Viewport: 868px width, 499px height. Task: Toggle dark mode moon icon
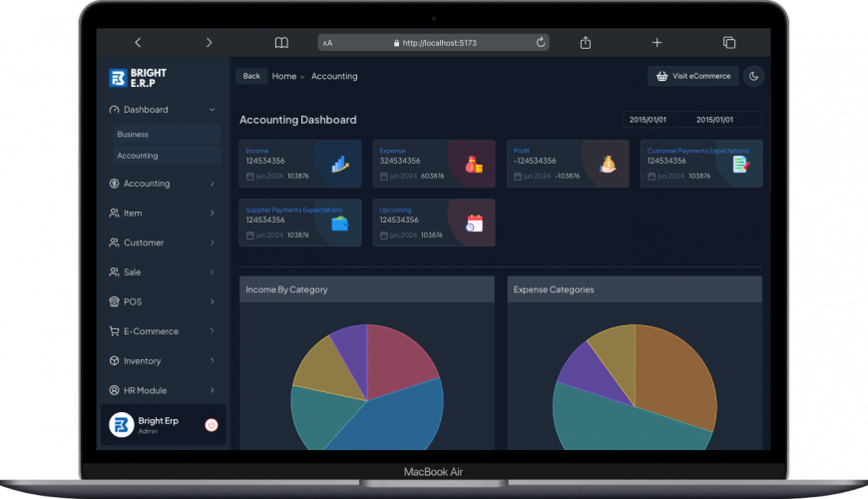(753, 77)
